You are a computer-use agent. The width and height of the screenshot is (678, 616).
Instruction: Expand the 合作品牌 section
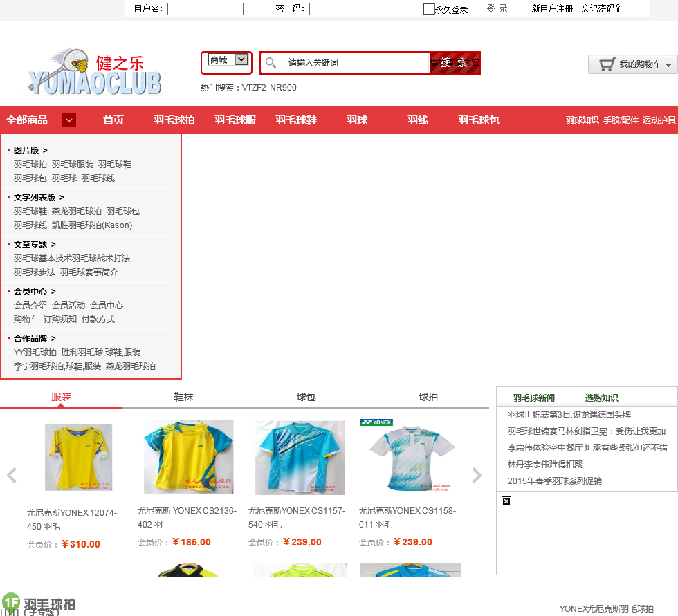pyautogui.click(x=35, y=338)
